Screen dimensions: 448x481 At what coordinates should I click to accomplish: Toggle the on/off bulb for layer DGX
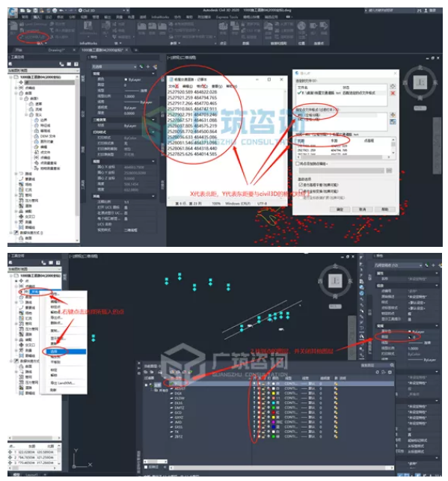[254, 393]
